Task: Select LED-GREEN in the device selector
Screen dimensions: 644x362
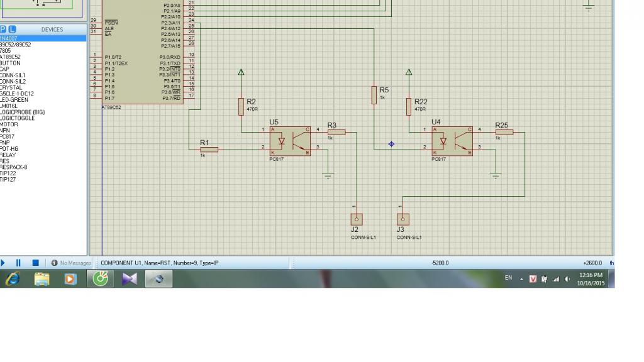Action: [14, 100]
